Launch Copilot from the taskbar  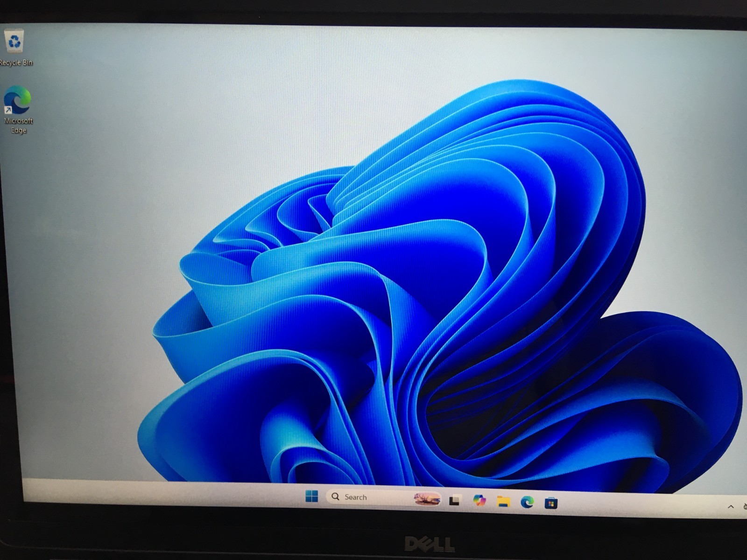(x=479, y=500)
